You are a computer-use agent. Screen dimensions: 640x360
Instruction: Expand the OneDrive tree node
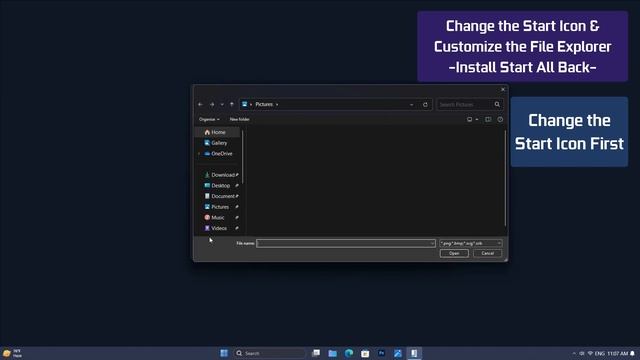(199, 154)
